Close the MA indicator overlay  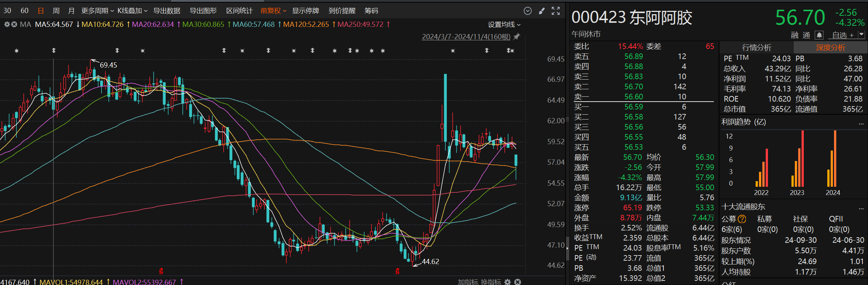click(14, 24)
